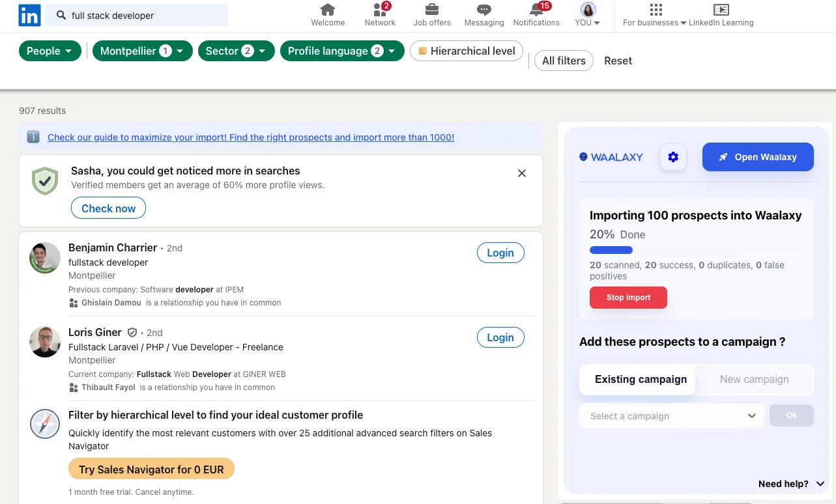Open LinkedIn Learning icon
The image size is (836, 504).
721,10
